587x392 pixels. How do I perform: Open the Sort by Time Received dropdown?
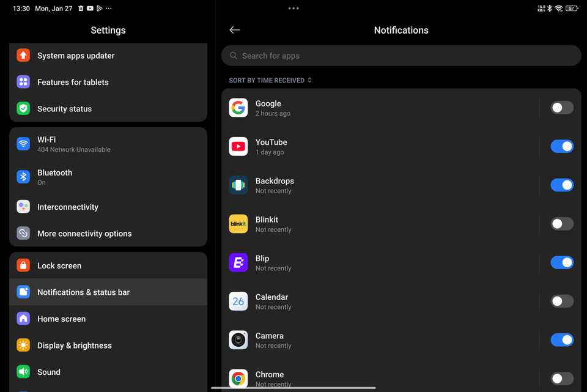pos(270,80)
